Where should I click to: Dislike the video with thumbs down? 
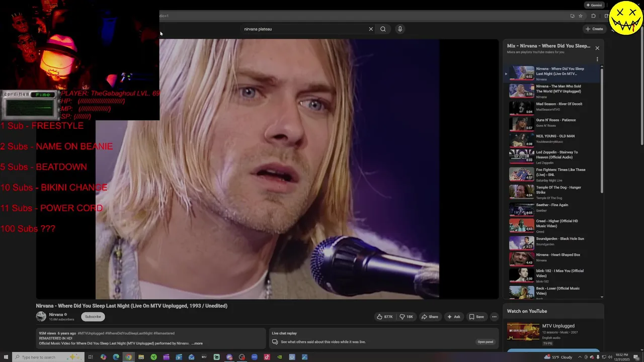click(407, 317)
